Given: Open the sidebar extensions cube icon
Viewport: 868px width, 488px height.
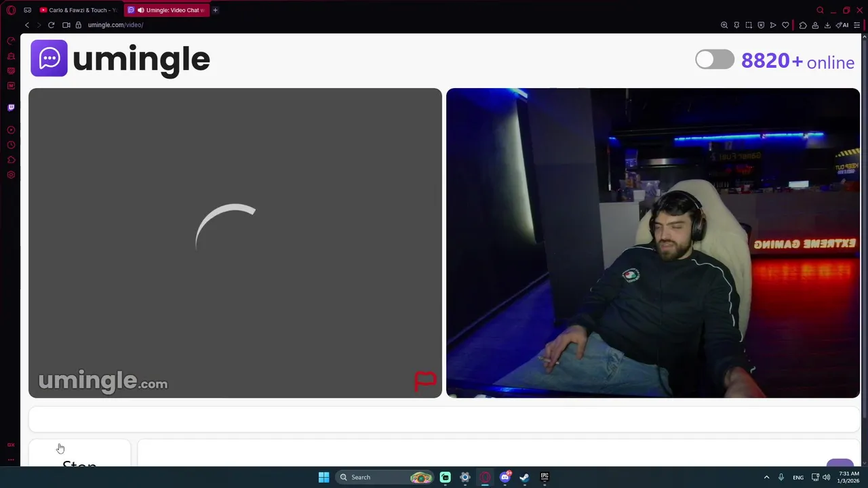Looking at the screenshot, I should 11,160.
